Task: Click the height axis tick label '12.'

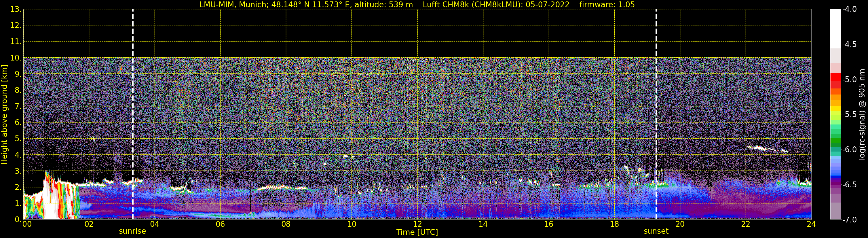Action: (x=16, y=26)
